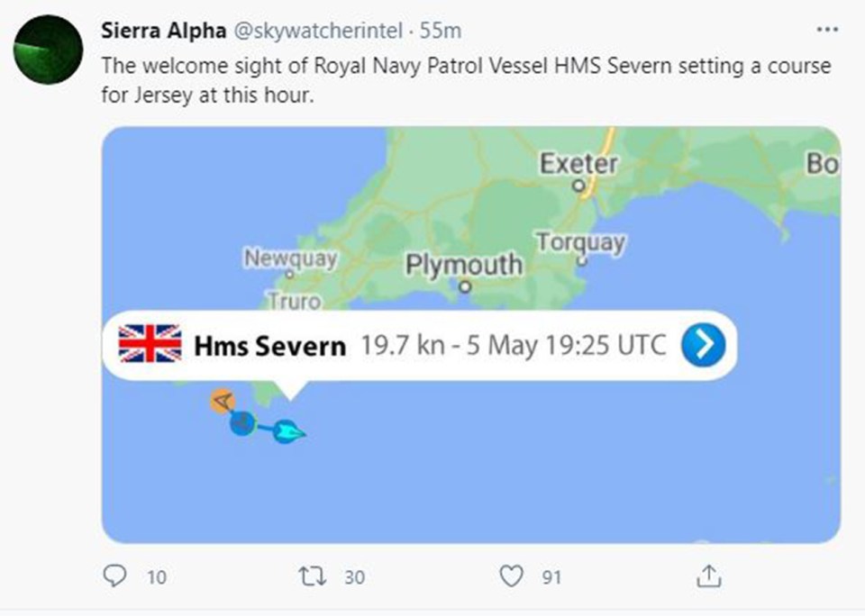Select the orange vessel marker on map
The image size is (865, 616).
(223, 401)
